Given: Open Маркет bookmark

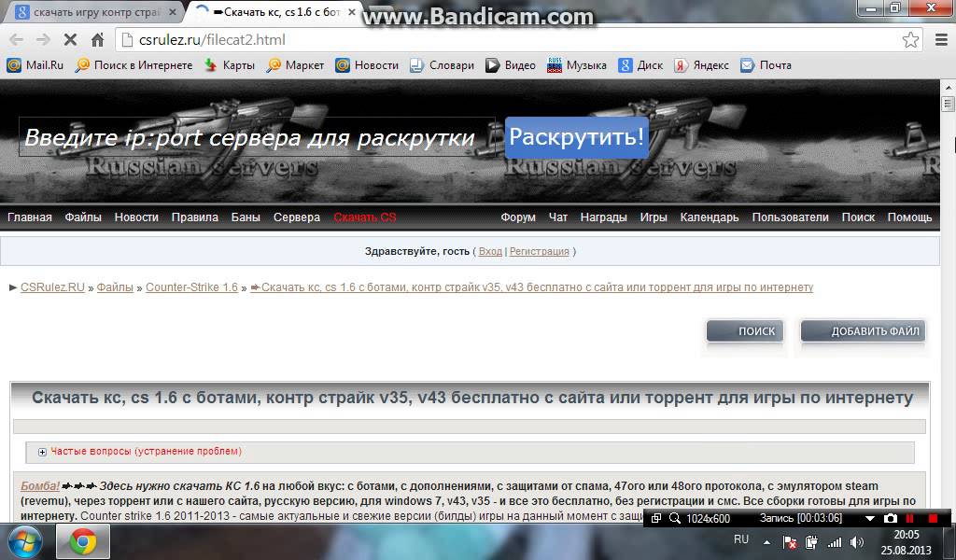Looking at the screenshot, I should [295, 65].
